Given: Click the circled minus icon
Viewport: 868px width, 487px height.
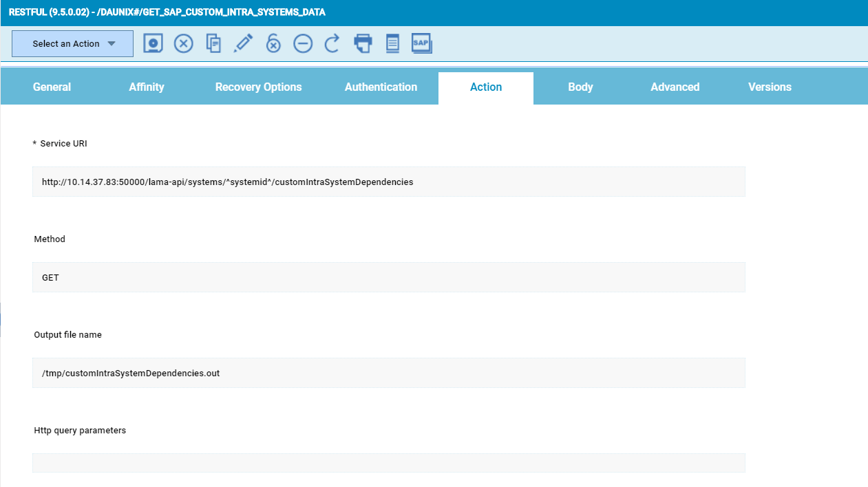Looking at the screenshot, I should point(303,43).
